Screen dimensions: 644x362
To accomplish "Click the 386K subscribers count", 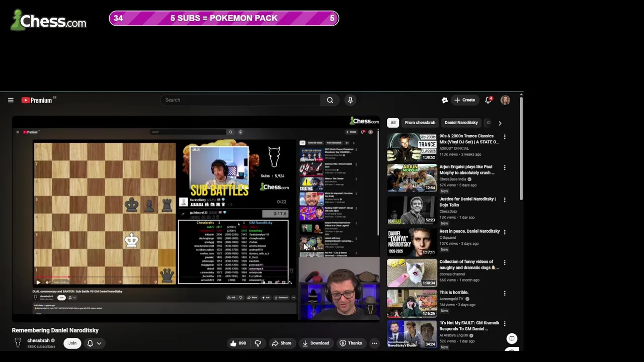I will click(41, 346).
